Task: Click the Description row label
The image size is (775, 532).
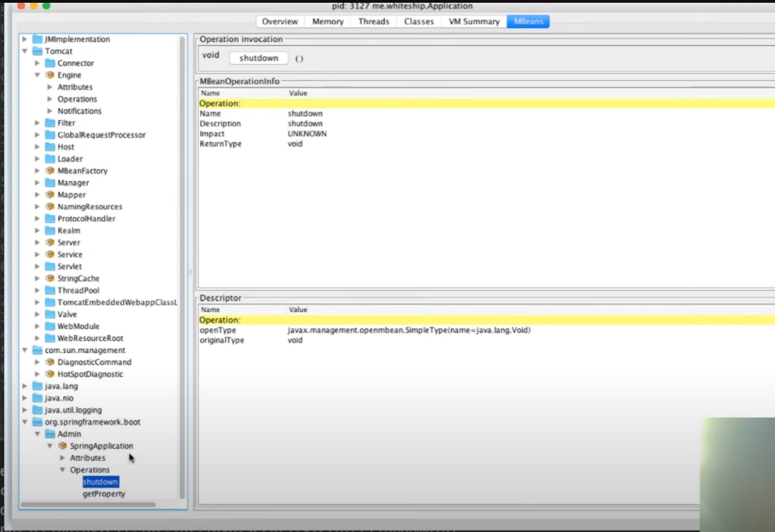Action: tap(220, 123)
